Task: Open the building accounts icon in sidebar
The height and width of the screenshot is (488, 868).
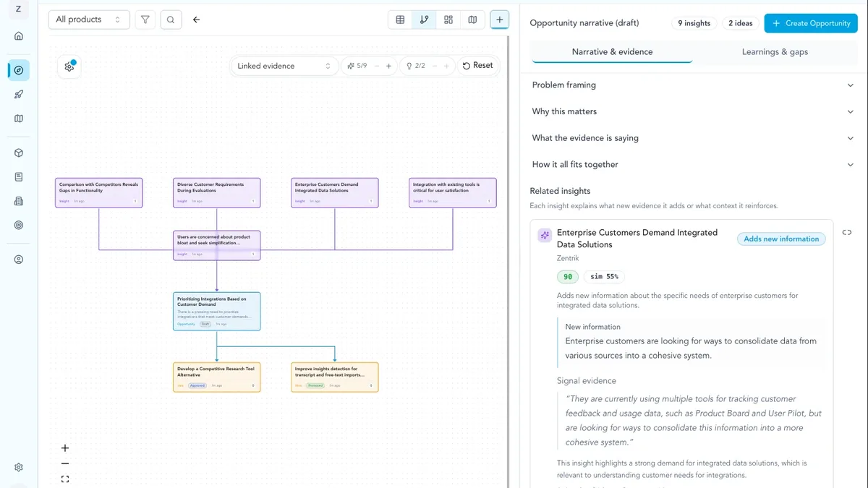Action: (x=19, y=201)
